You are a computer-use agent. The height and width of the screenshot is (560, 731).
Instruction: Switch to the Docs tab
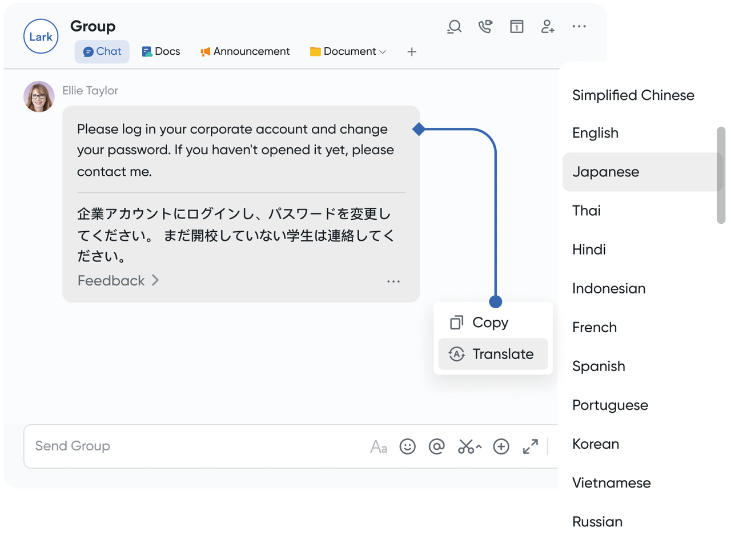point(161,51)
